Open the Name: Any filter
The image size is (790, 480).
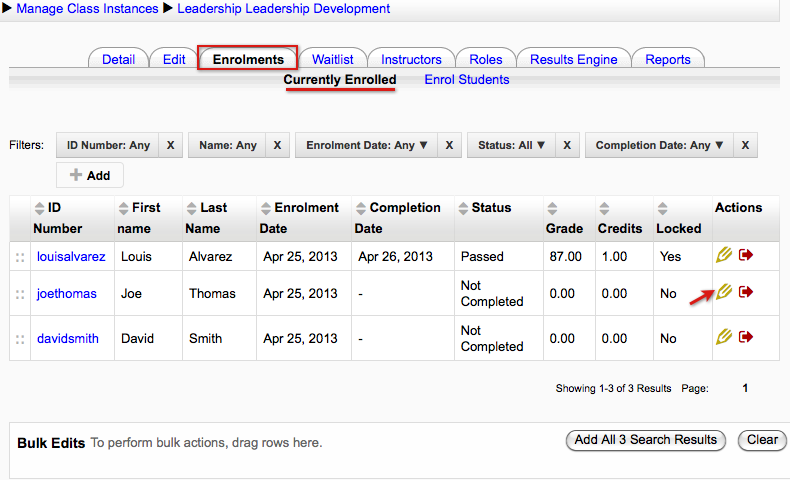pyautogui.click(x=227, y=145)
